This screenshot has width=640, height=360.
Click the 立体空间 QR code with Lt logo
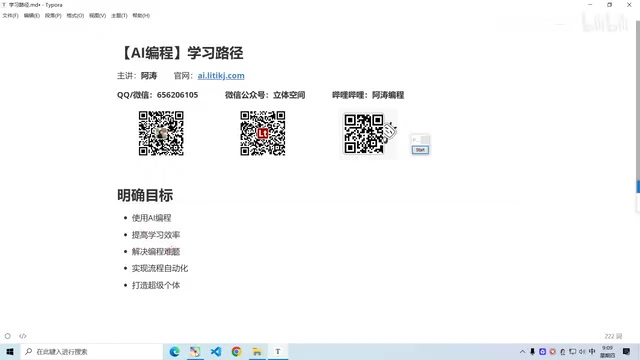[x=263, y=133]
